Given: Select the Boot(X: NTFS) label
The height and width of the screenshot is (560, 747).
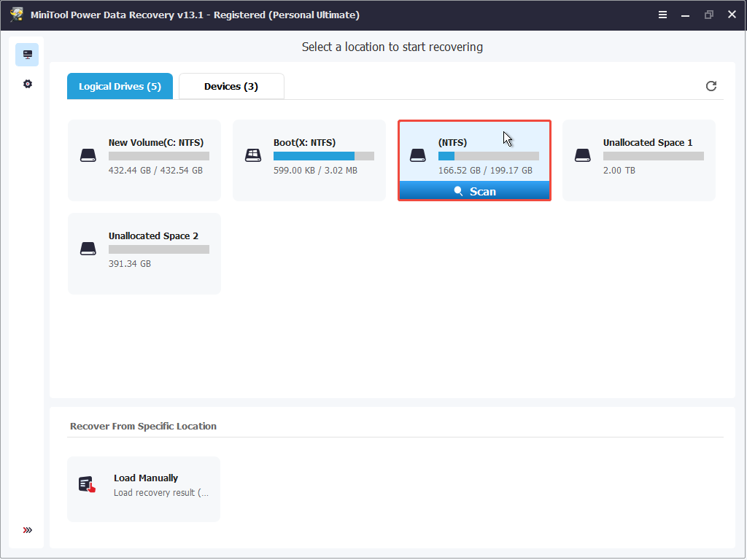Looking at the screenshot, I should 304,142.
